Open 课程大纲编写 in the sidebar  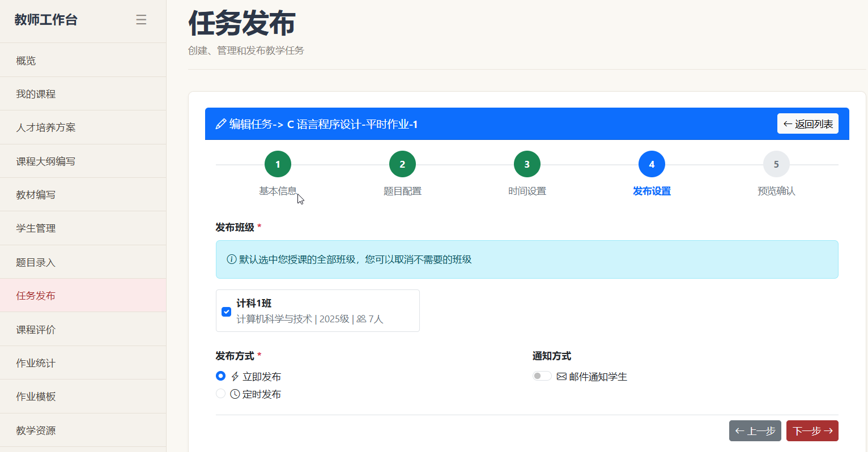coord(83,161)
